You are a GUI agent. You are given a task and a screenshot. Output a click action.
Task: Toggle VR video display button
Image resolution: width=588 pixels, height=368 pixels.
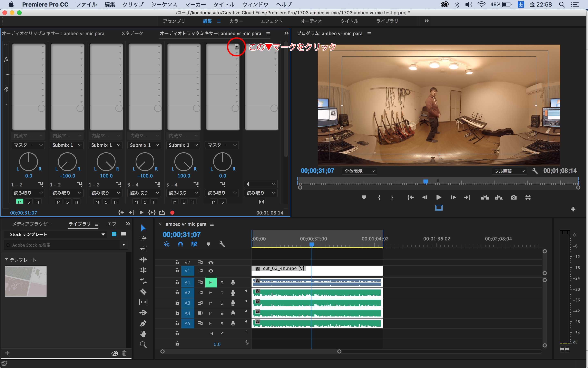click(528, 197)
